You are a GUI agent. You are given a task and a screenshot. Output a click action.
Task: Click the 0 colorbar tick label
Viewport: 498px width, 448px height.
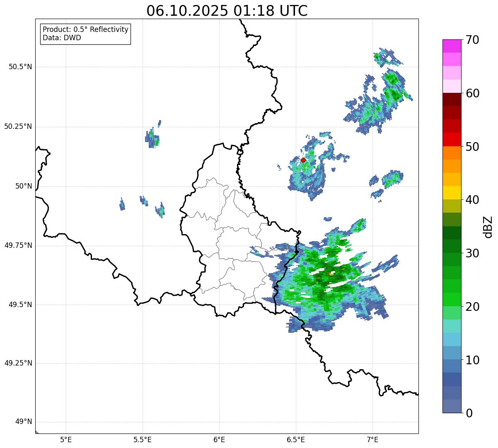pos(469,413)
